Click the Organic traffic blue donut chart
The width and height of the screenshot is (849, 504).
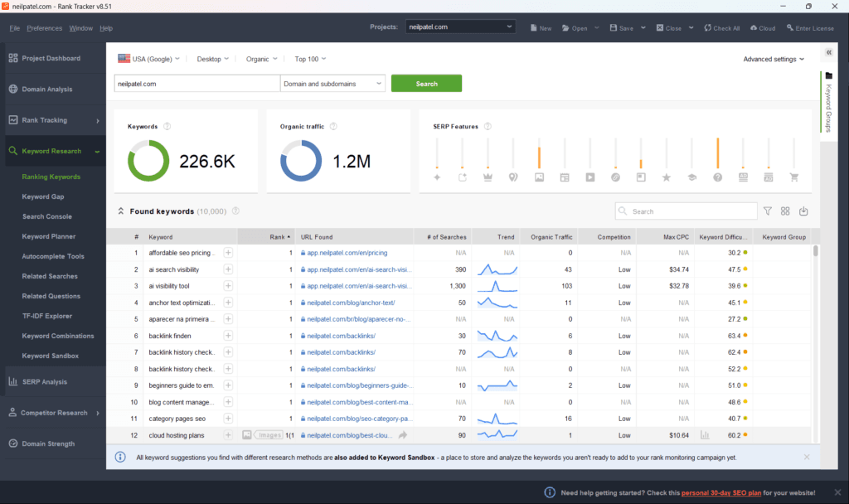point(301,161)
